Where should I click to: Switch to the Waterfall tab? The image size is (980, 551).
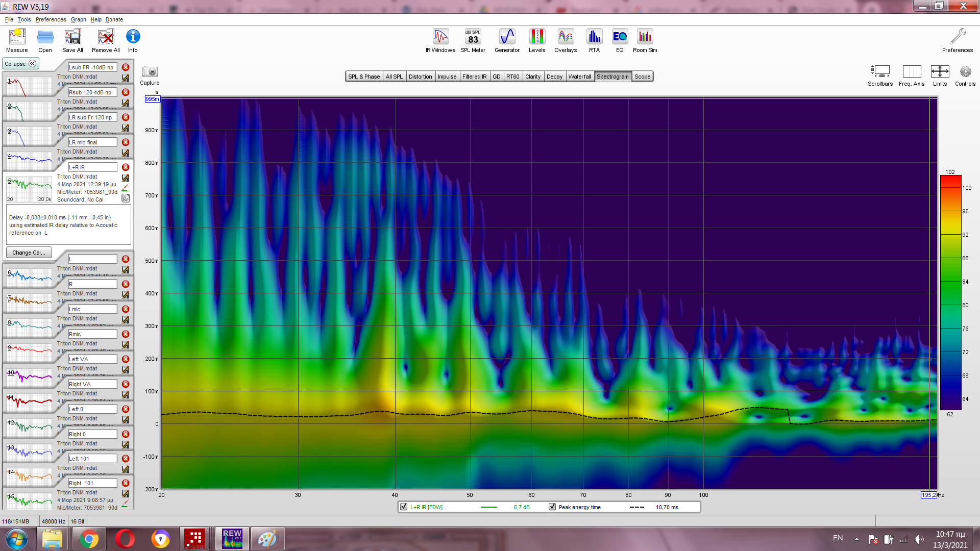579,77
